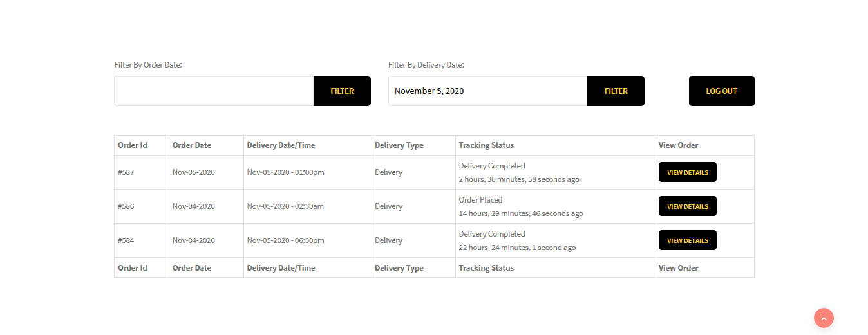The width and height of the screenshot is (868, 335).
Task: Click the Filter By Order Date field
Action: (x=214, y=91)
